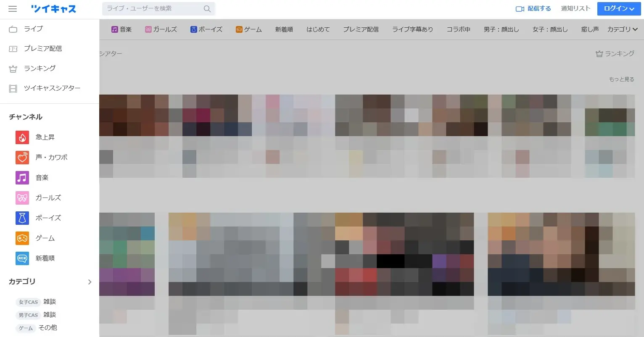Click the ゲーム controller channel icon
The image size is (644, 337).
click(x=22, y=238)
